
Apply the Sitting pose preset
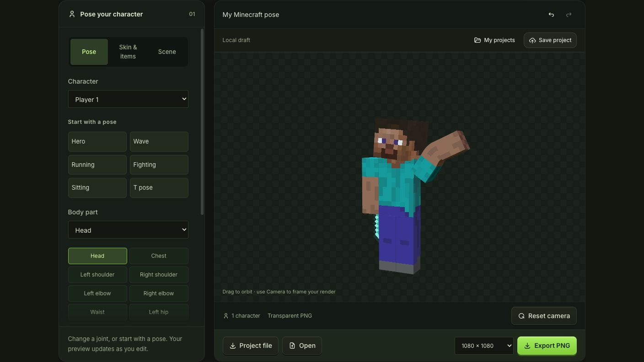97,188
